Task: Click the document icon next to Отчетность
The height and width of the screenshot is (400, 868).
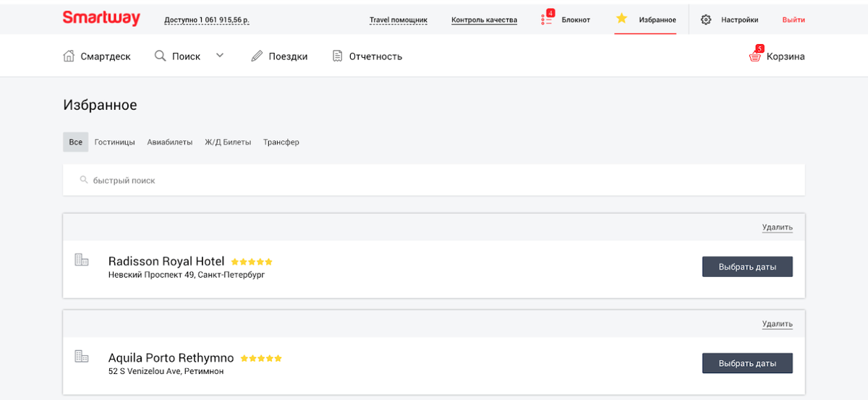Action: click(x=337, y=56)
